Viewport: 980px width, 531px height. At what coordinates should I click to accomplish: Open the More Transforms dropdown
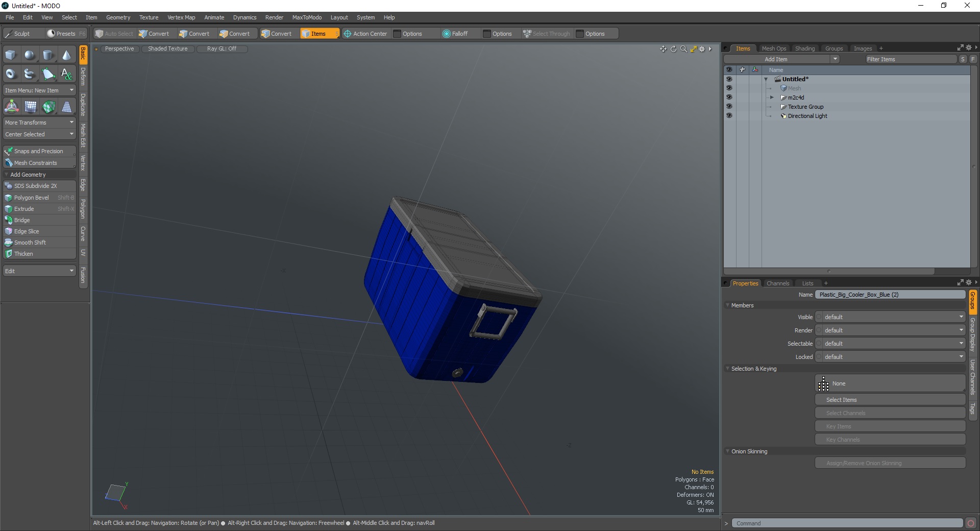pyautogui.click(x=39, y=123)
